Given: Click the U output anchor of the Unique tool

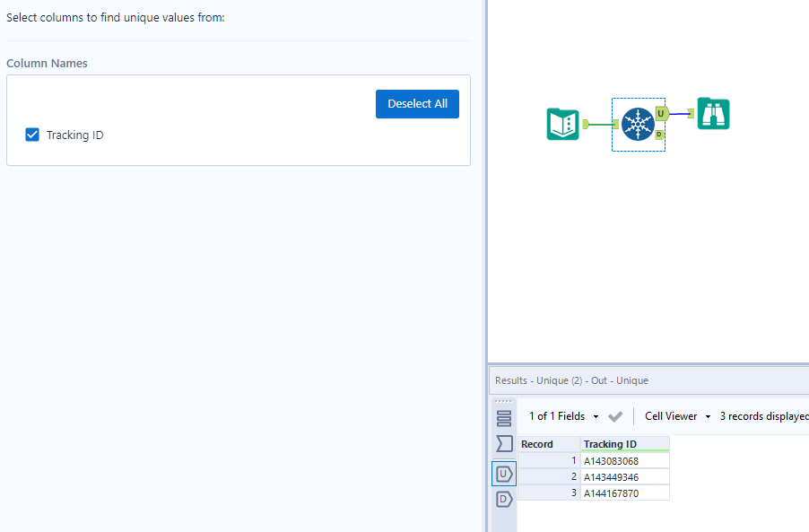Looking at the screenshot, I should [661, 114].
